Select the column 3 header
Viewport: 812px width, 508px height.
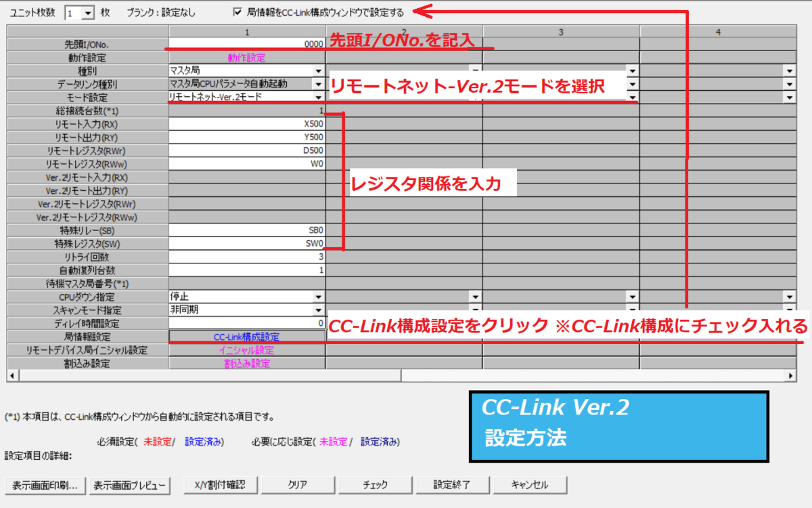tap(562, 31)
